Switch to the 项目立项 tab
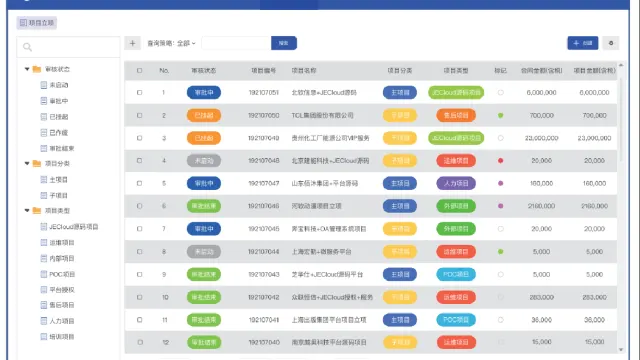 [x=37, y=23]
